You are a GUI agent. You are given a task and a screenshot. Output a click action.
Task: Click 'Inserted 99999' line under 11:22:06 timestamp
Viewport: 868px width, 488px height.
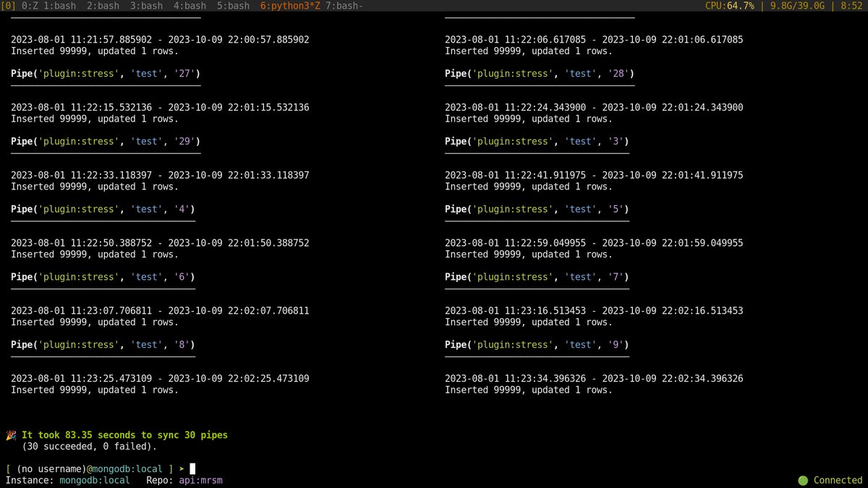pos(529,51)
